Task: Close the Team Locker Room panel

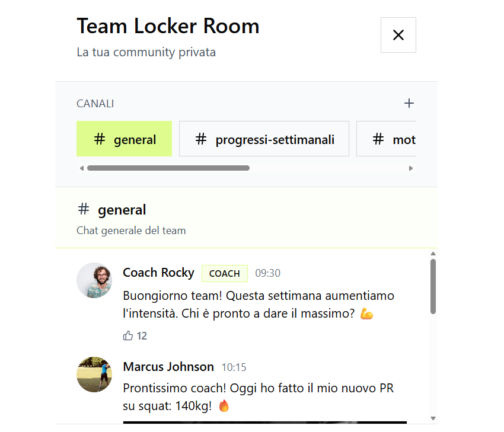Action: pyautogui.click(x=398, y=35)
